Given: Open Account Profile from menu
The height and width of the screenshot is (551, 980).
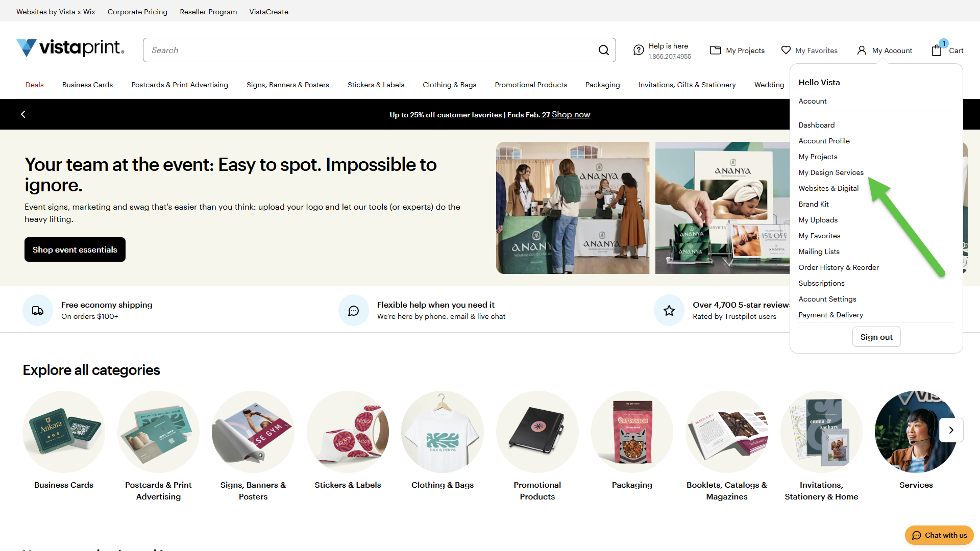Looking at the screenshot, I should pos(824,141).
